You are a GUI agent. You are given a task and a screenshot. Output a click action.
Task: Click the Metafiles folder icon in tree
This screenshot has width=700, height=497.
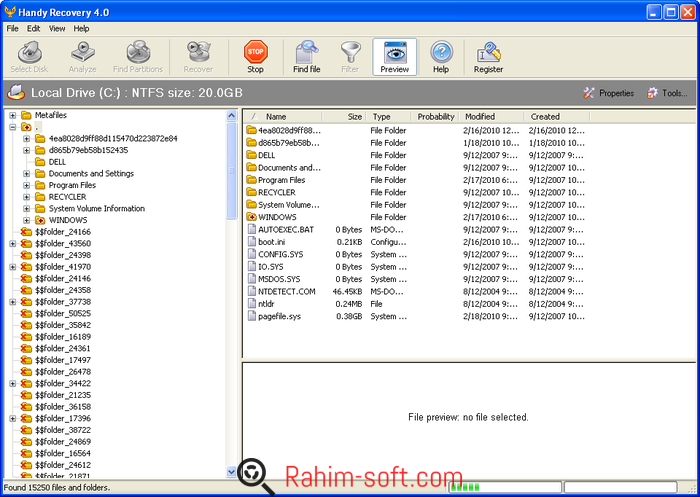(26, 115)
